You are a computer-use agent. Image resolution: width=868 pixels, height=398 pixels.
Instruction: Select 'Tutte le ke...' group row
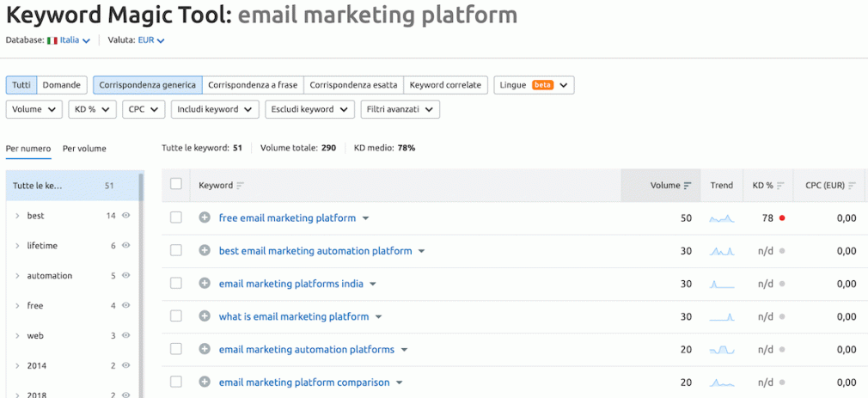(72, 186)
